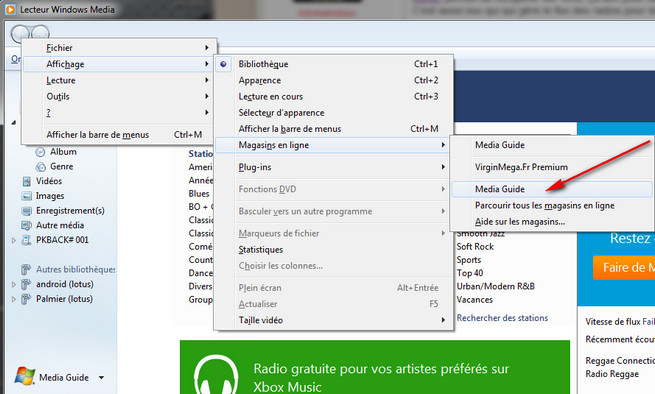Image resolution: width=655 pixels, height=394 pixels.
Task: Click the Windows logo beside Media Guide
Action: [x=25, y=376]
